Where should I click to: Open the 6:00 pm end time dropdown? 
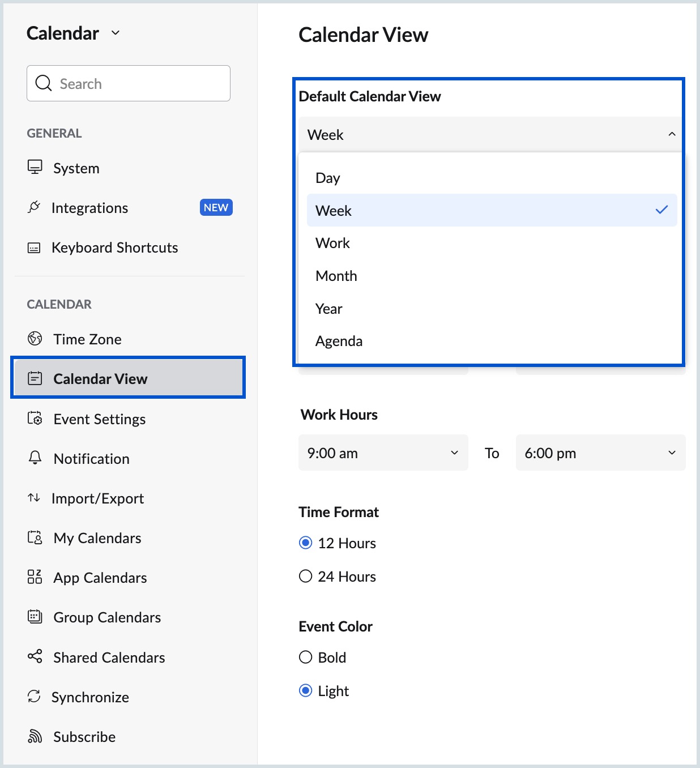[x=600, y=453]
